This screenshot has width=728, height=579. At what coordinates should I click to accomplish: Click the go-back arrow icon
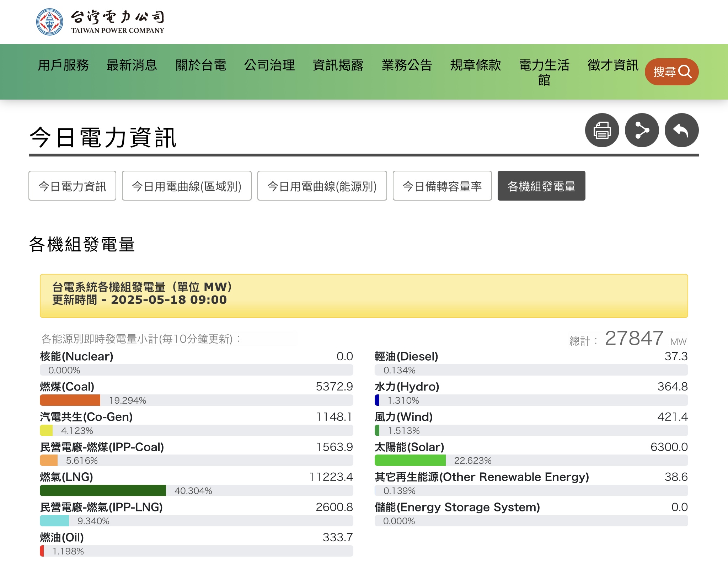[681, 130]
